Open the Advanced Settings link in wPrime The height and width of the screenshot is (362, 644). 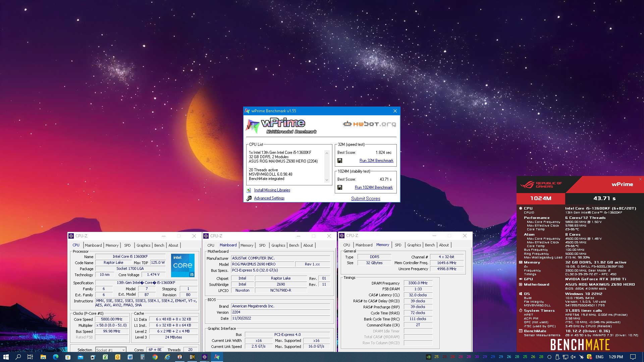point(269,198)
